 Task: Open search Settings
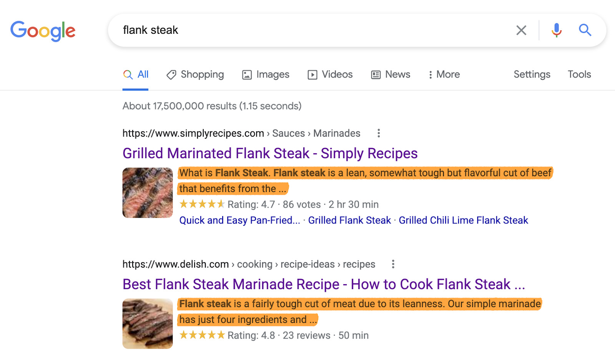point(532,74)
